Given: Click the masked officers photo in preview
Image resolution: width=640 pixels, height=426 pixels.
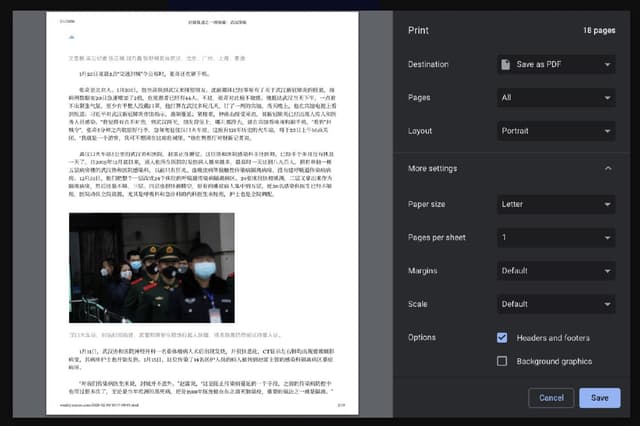Looking at the screenshot, I should [x=150, y=267].
